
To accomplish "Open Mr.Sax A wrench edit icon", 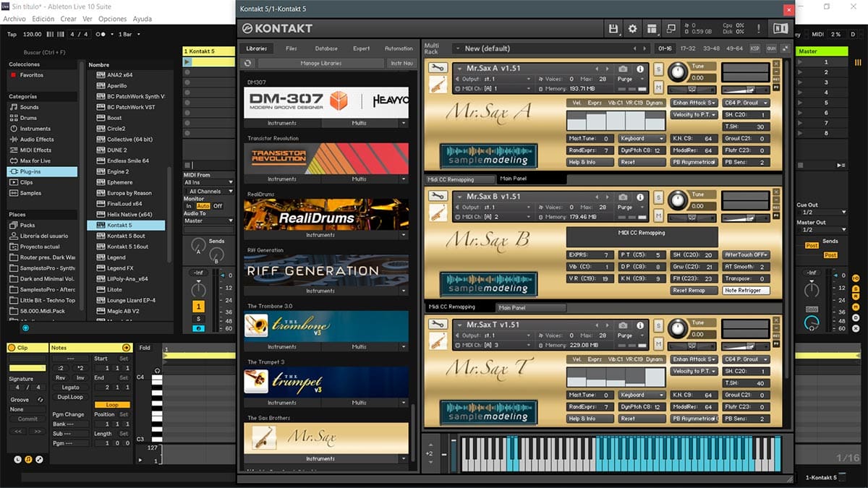I will [438, 68].
